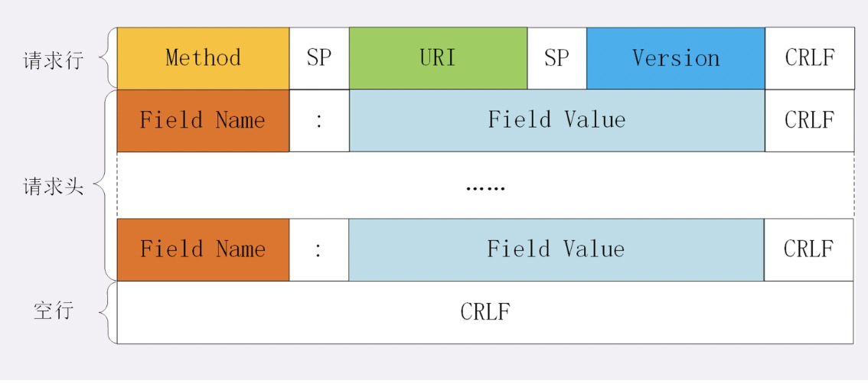Click the 请求头 label

53,186
